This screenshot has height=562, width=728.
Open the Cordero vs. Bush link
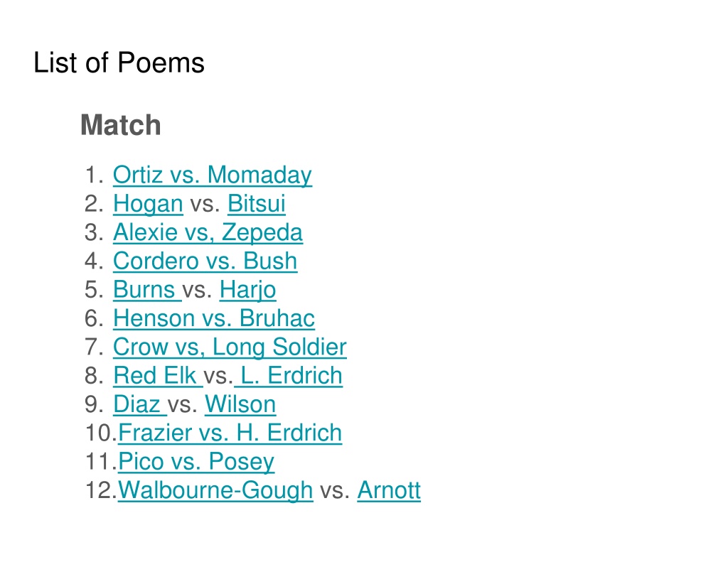pos(205,261)
